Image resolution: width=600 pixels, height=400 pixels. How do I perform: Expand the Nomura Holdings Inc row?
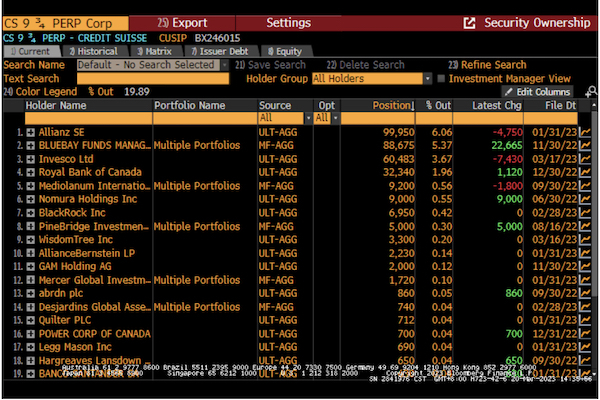click(x=31, y=199)
